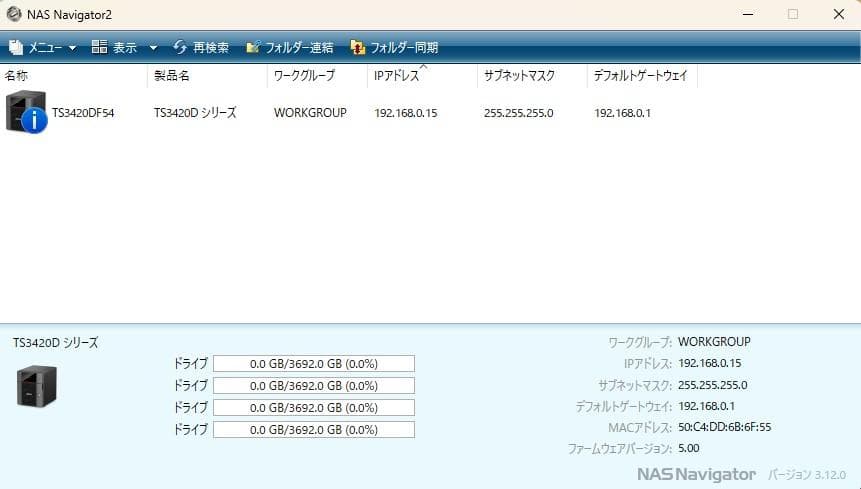
Task: Select the TS3420DF54 NAS device icon
Action: 26,113
